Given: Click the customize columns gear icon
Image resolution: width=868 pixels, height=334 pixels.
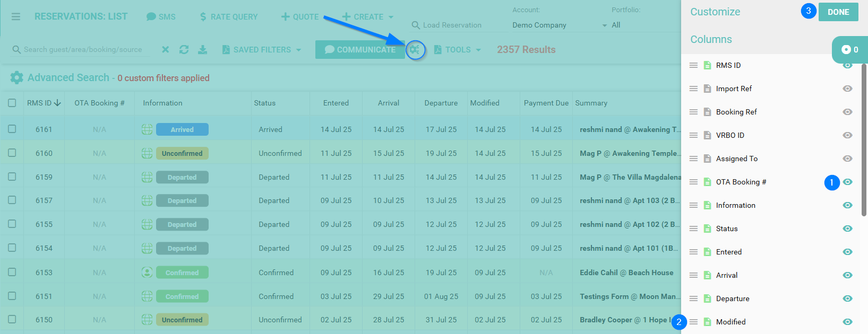Looking at the screenshot, I should point(415,50).
